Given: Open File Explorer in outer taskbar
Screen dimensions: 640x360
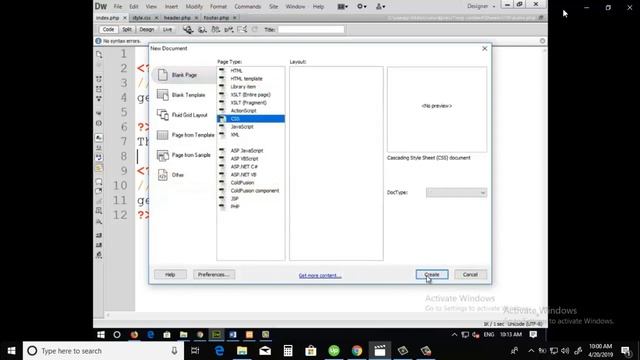Looking at the screenshot, I should click(x=242, y=351).
